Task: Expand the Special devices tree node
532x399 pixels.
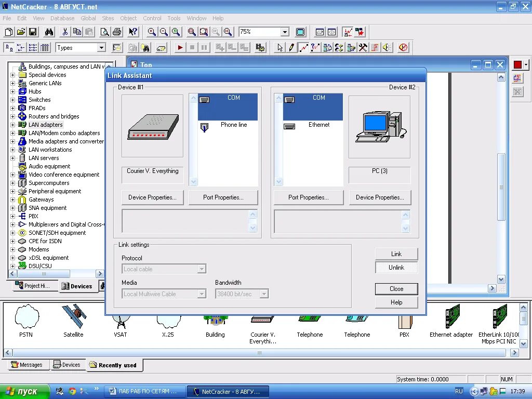Action: [12, 75]
